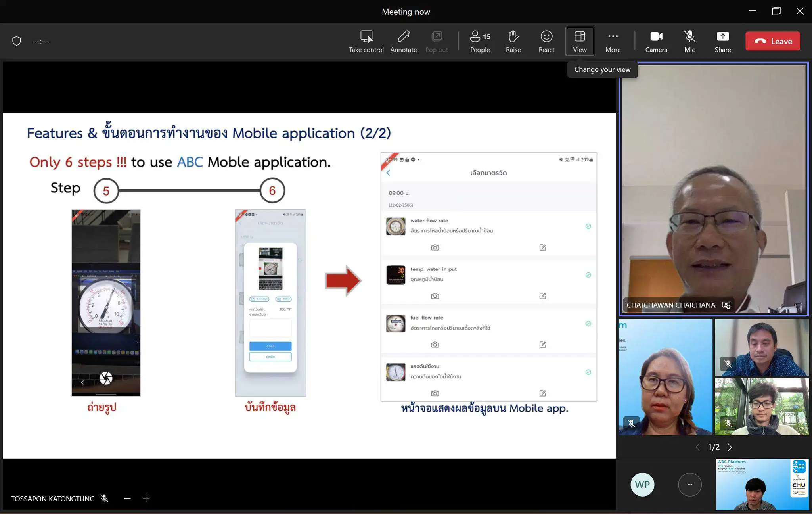Click edit icon under water flow rate
Screen dimensions: 812x514
pos(543,247)
